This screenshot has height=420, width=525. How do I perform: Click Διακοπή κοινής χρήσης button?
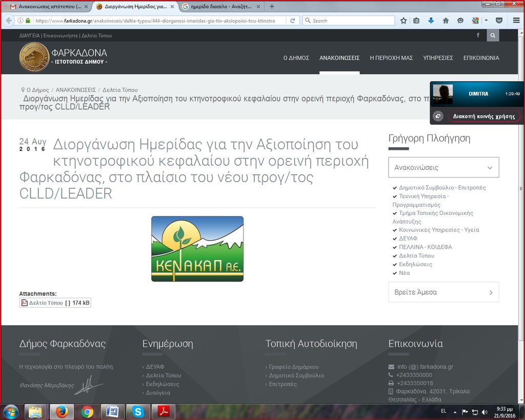coord(484,116)
